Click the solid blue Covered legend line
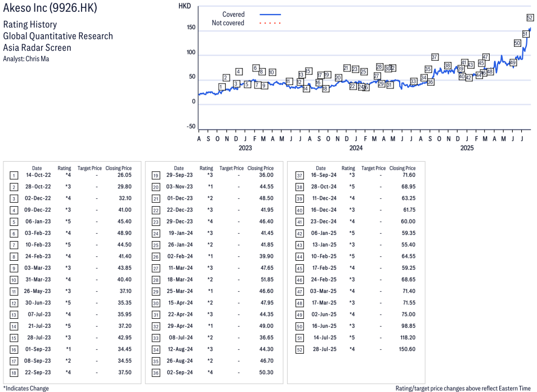 (x=270, y=15)
